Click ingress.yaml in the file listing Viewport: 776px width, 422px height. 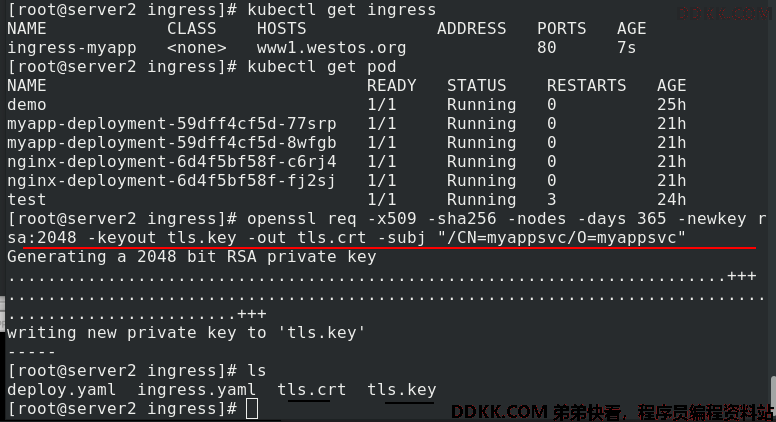(196, 390)
